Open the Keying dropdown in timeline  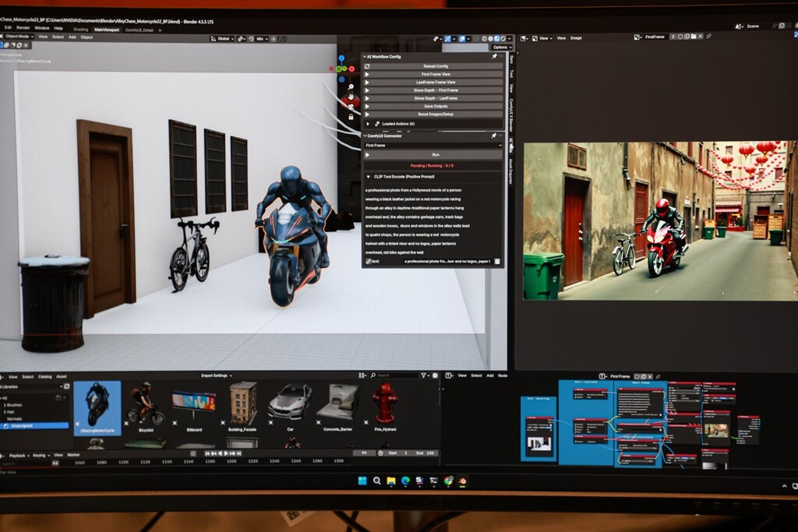[41, 455]
